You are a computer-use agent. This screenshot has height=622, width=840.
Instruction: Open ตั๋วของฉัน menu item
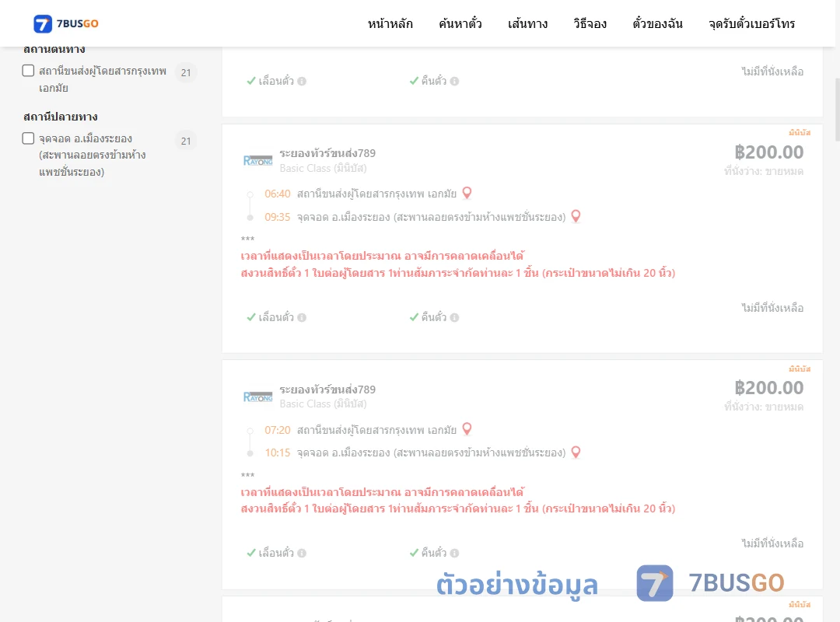point(657,23)
